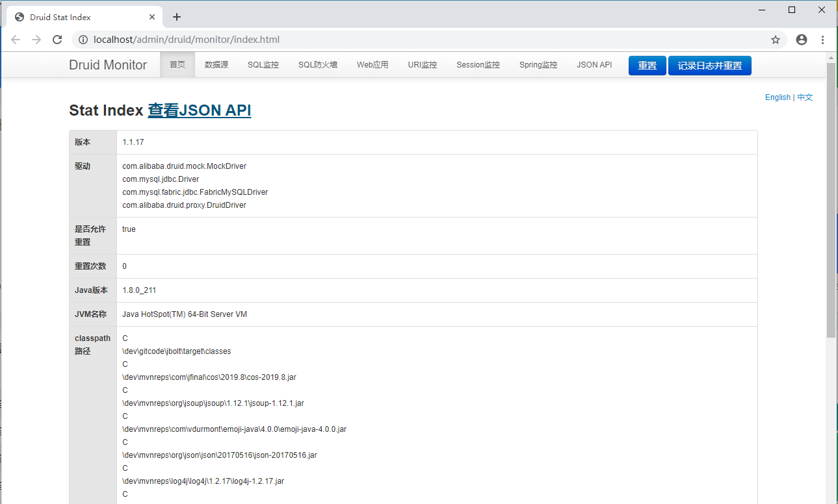Select the Druid Stat Index browser tab

coord(84,17)
